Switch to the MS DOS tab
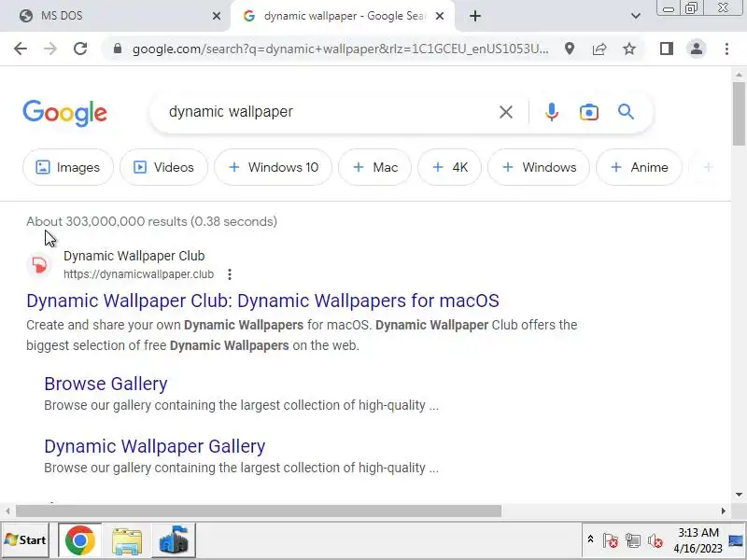 pos(114,16)
